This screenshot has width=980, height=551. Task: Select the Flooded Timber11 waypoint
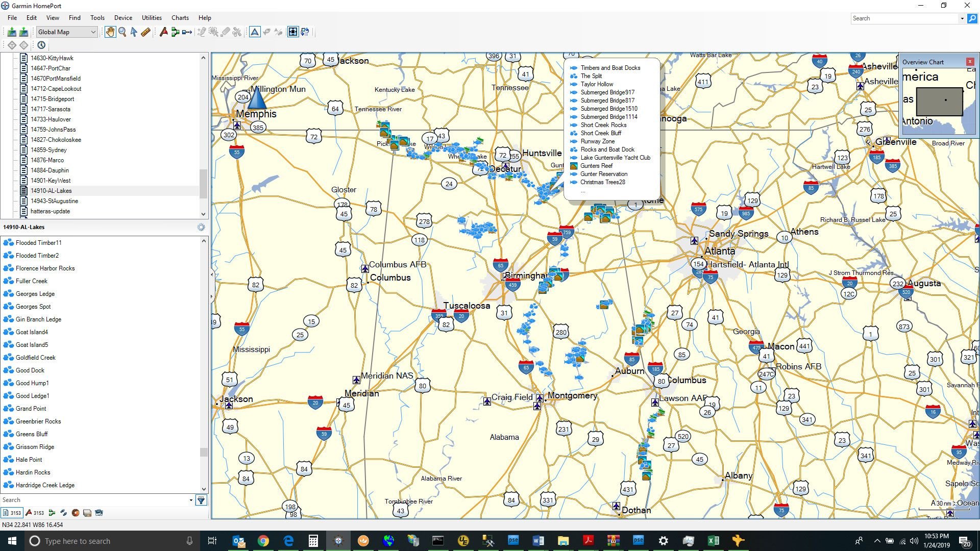click(38, 243)
